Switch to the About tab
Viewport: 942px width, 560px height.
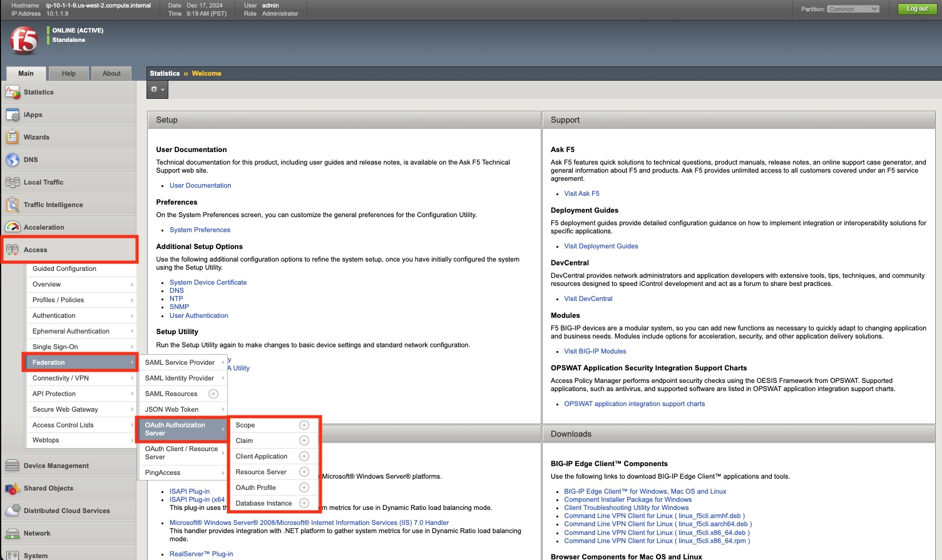[x=111, y=73]
